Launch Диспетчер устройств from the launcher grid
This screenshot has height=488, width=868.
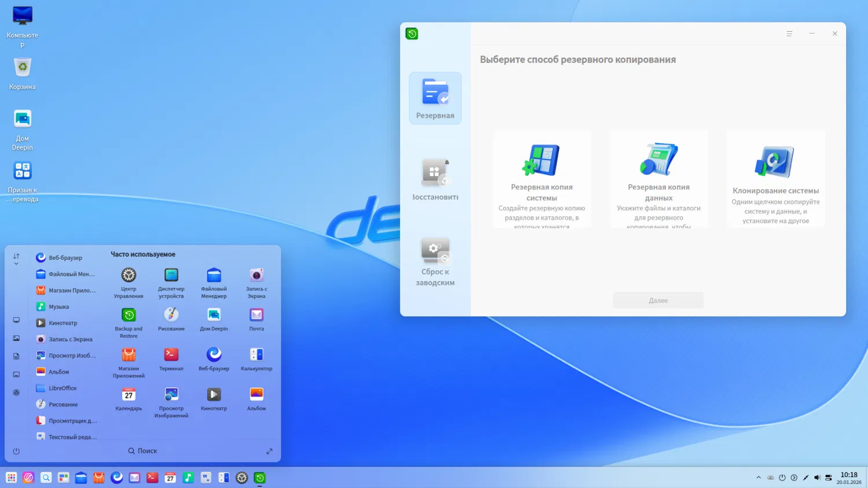click(x=171, y=283)
